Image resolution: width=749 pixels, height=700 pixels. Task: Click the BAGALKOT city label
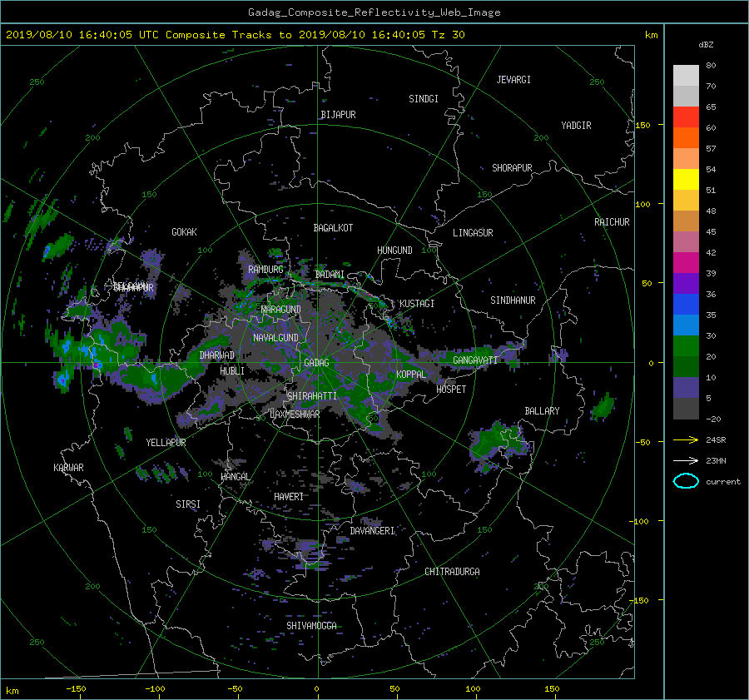[x=333, y=228]
